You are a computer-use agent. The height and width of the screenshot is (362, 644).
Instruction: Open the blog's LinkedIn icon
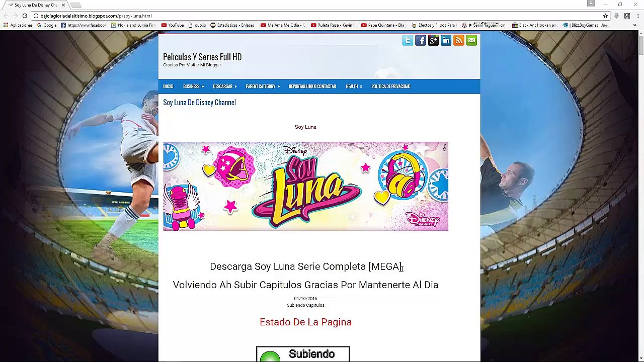pyautogui.click(x=446, y=40)
